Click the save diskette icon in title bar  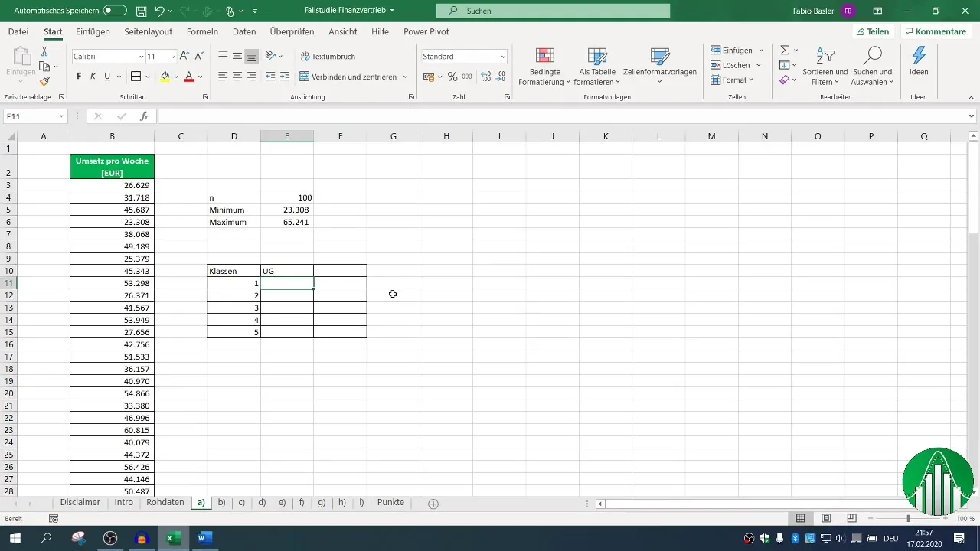(x=141, y=11)
